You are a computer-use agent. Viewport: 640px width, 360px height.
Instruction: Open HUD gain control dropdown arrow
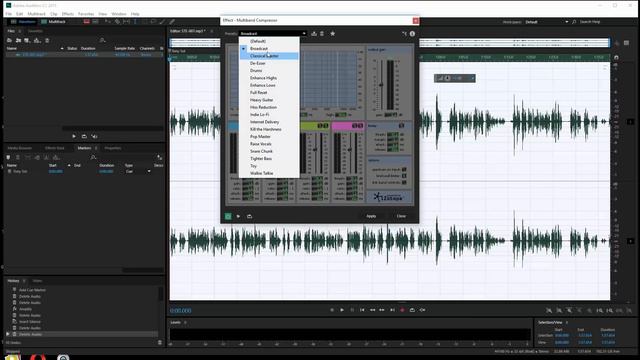473,78
